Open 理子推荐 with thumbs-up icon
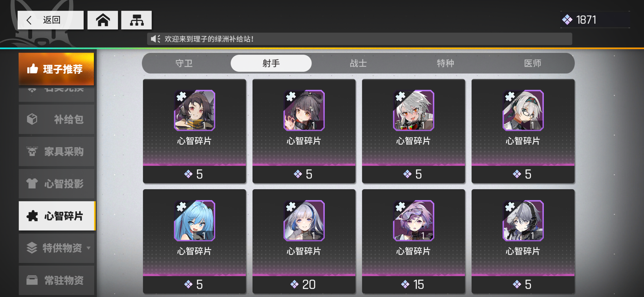Screen dimensions: 644x297 point(56,69)
